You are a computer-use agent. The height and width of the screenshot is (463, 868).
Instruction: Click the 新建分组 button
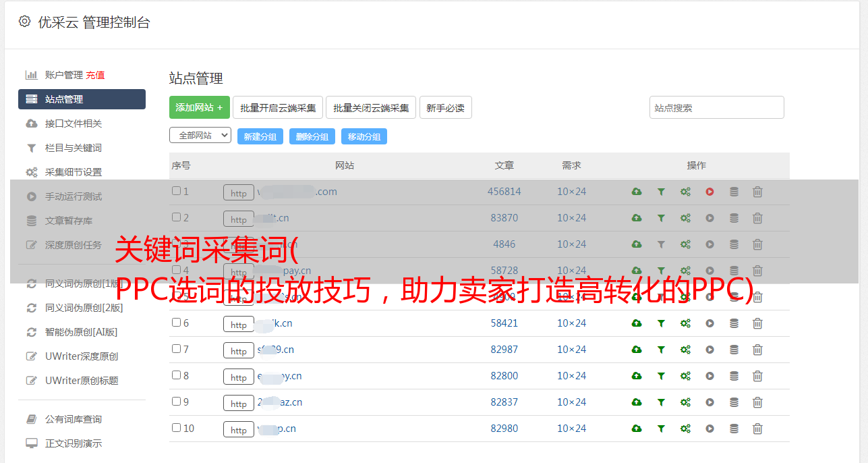pyautogui.click(x=260, y=136)
